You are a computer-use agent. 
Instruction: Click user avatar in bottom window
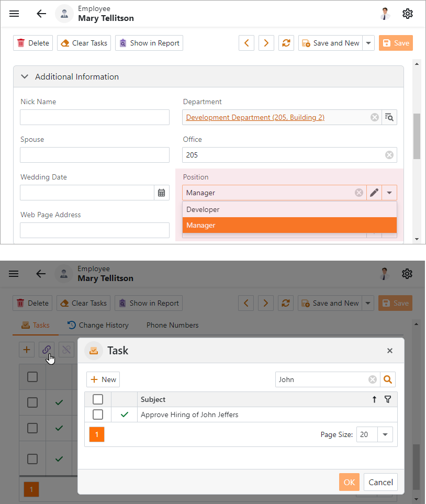[x=384, y=274]
